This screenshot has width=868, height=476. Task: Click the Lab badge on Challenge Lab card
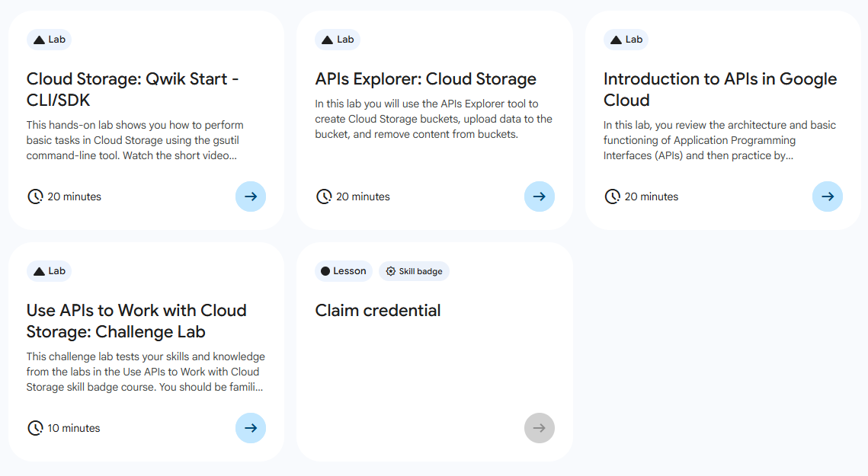(50, 271)
